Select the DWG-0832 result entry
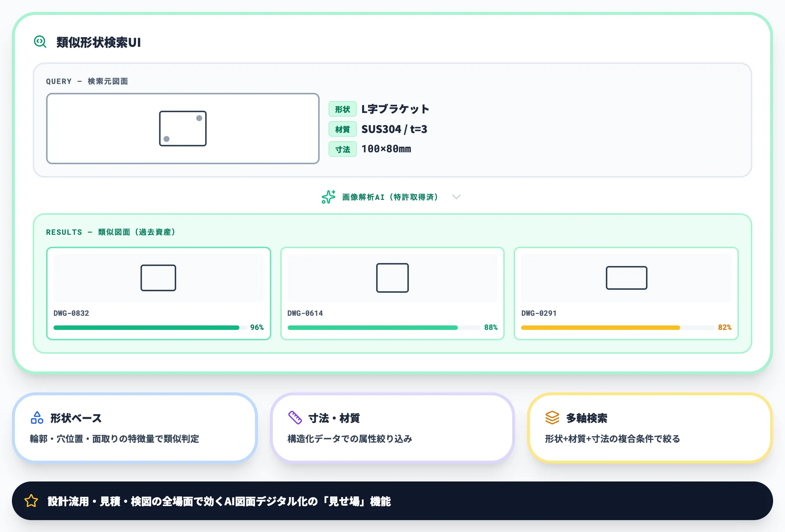Screen dimensions: 785x532 point(159,293)
